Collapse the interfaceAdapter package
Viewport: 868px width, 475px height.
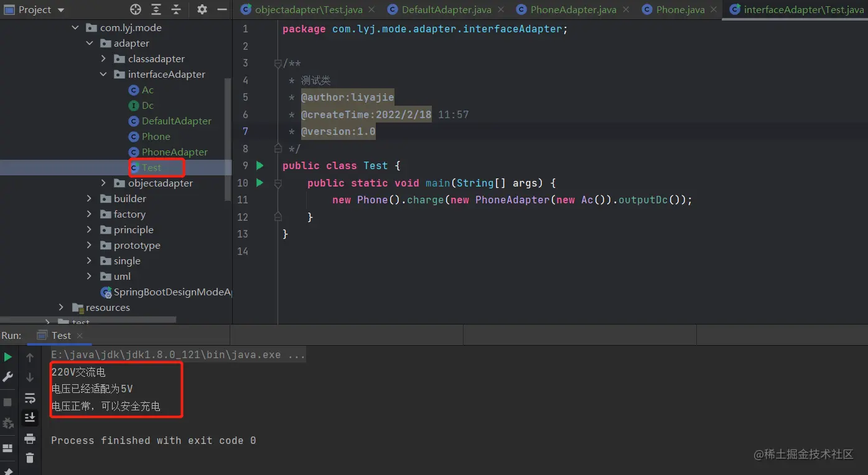coord(103,74)
